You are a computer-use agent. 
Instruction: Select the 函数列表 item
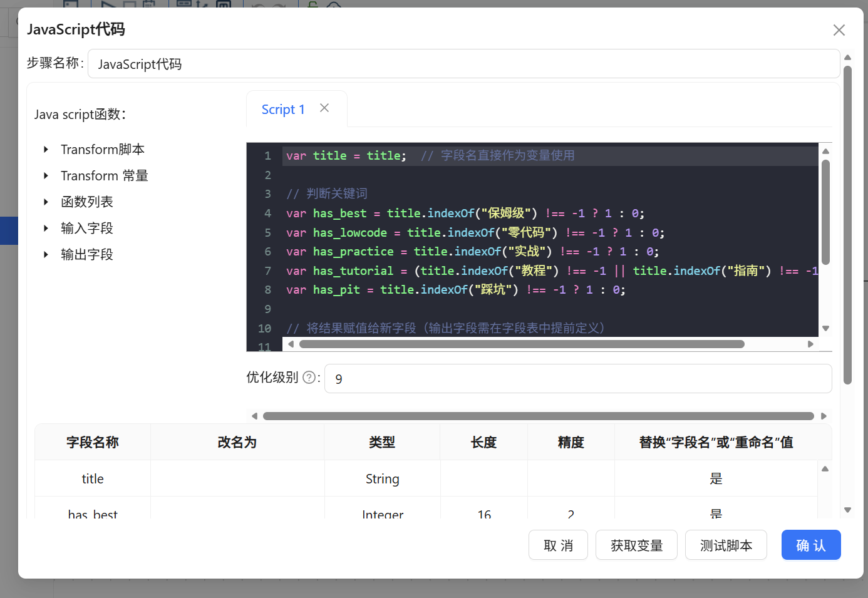point(87,202)
